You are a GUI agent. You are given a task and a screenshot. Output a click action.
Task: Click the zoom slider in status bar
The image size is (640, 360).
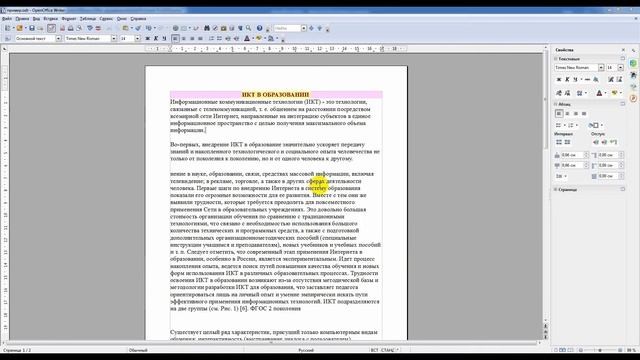[600, 350]
